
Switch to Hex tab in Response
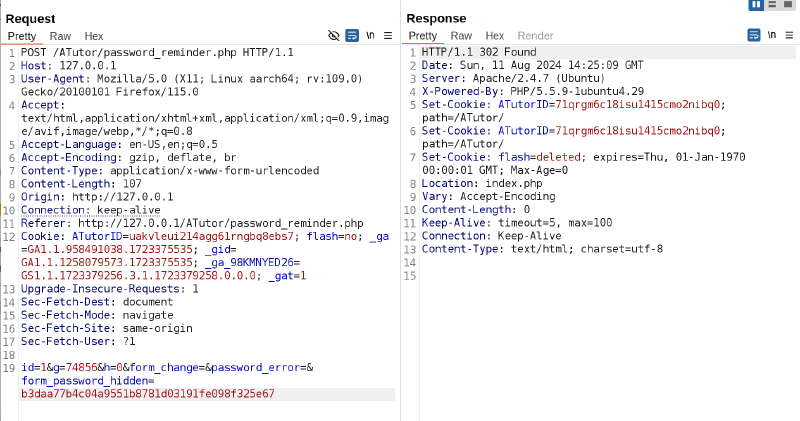coord(495,36)
